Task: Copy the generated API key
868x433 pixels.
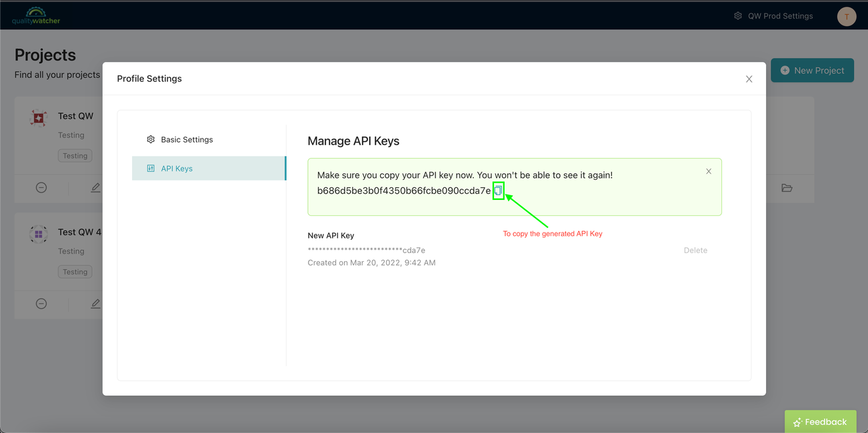Action: tap(498, 191)
